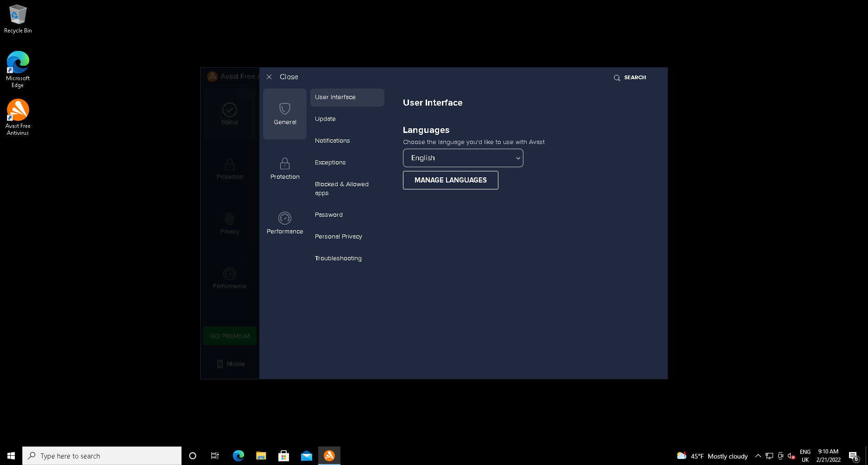Click the SEARCH label in settings
This screenshot has width=868, height=465.
click(635, 78)
